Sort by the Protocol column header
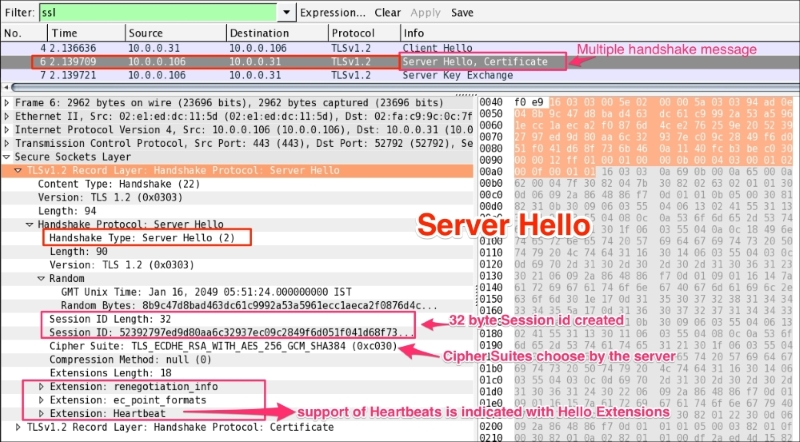This screenshot has width=800, height=442. (364, 33)
